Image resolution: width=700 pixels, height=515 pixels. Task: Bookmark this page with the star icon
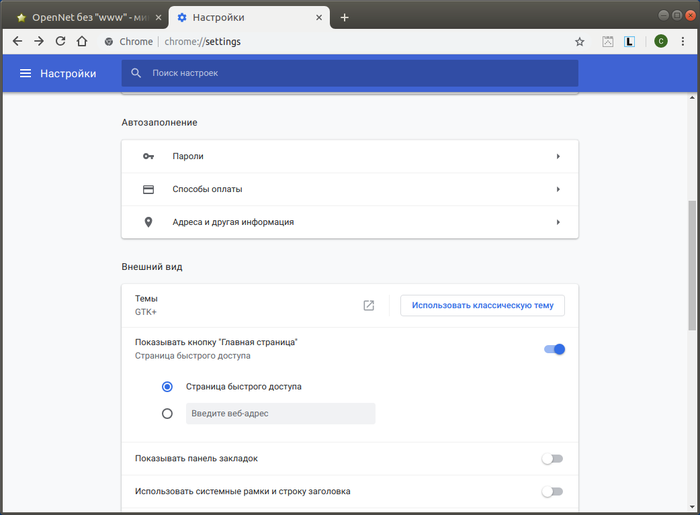click(579, 41)
